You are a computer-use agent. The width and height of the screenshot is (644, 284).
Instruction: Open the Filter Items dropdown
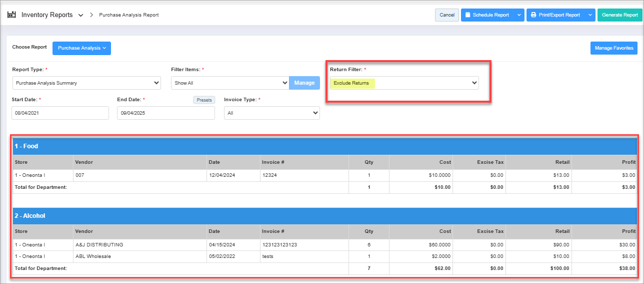pos(229,83)
